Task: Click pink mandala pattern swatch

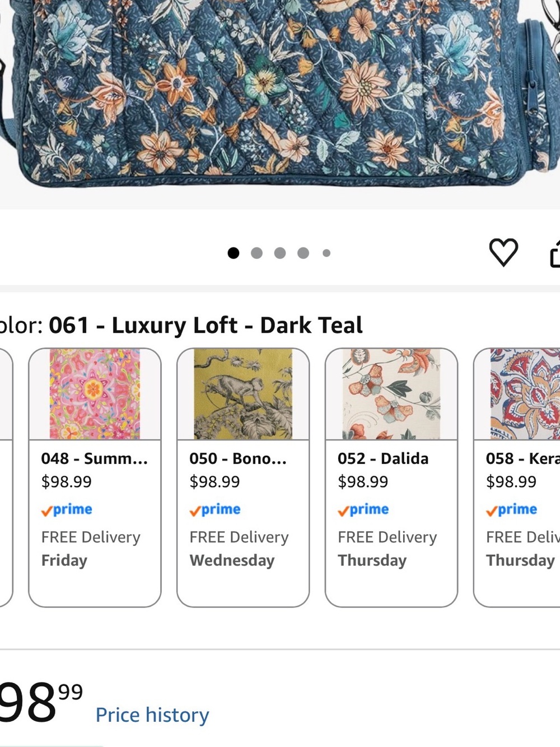Action: (95, 394)
